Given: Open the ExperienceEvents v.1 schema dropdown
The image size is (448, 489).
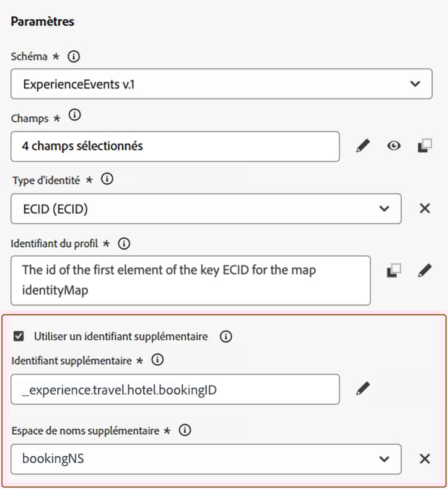Looking at the screenshot, I should pos(221,84).
